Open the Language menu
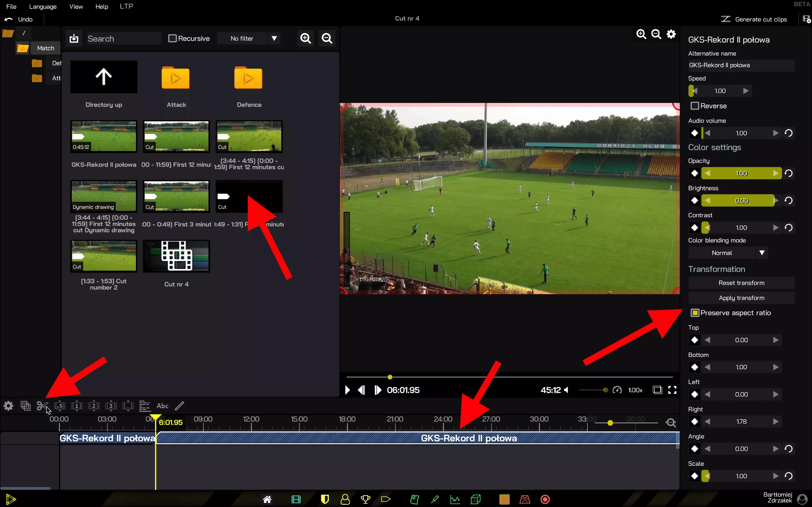The width and height of the screenshot is (812, 507). tap(43, 6)
